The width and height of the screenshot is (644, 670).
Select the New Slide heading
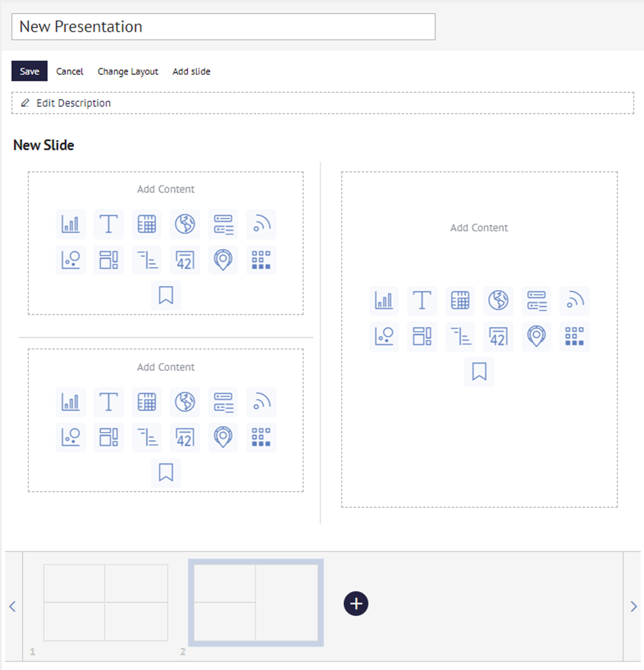click(x=44, y=145)
